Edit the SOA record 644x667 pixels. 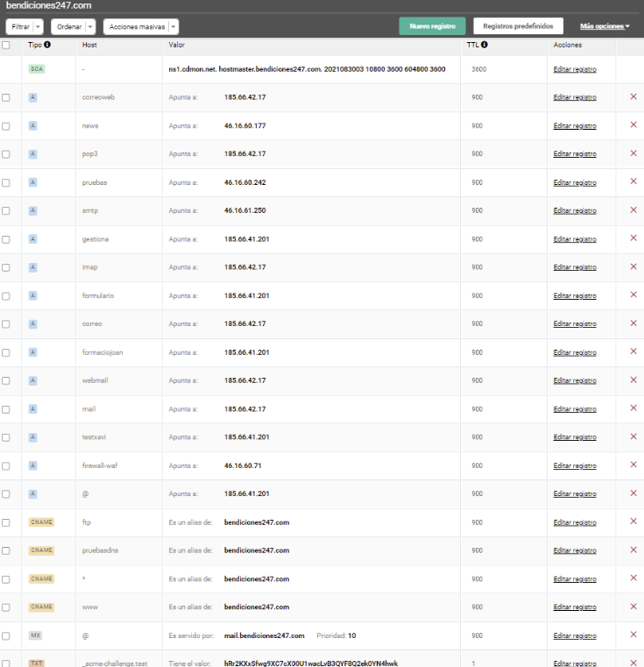575,69
